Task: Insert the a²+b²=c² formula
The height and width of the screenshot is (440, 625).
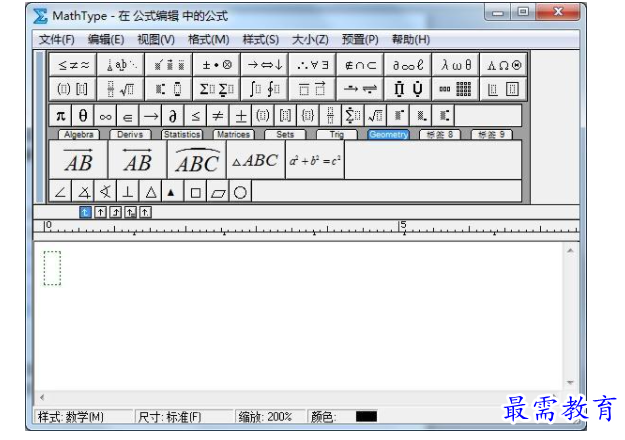Action: (x=315, y=160)
